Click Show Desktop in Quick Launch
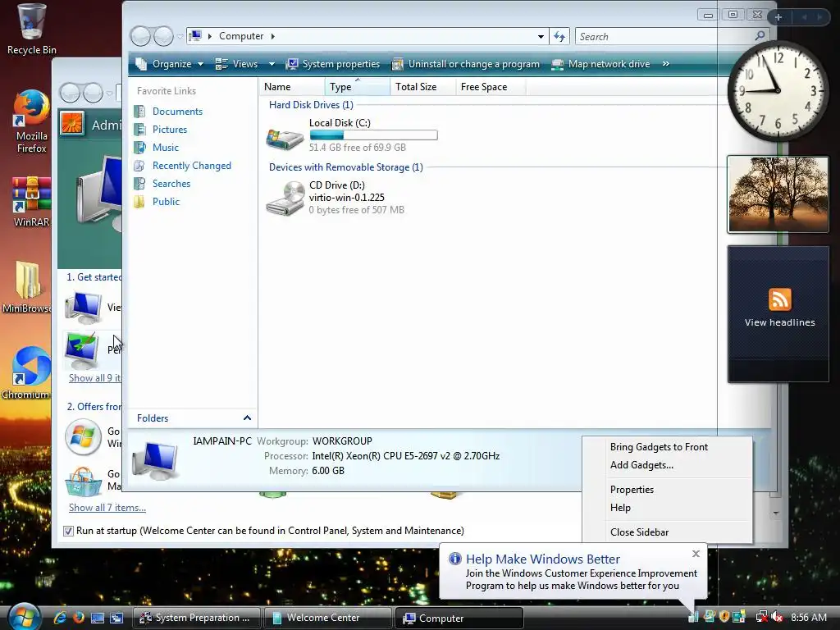 pyautogui.click(x=97, y=618)
